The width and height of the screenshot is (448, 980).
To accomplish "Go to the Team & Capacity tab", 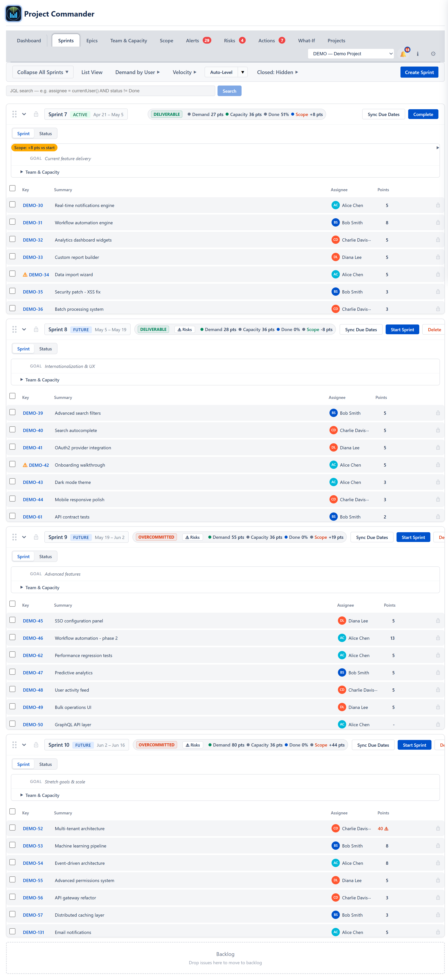I will tap(128, 41).
